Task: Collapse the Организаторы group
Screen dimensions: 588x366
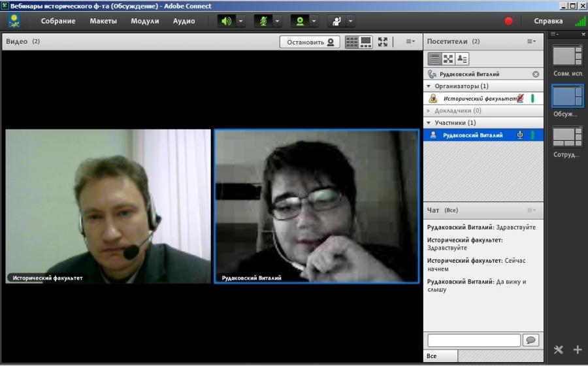Action: [x=429, y=86]
